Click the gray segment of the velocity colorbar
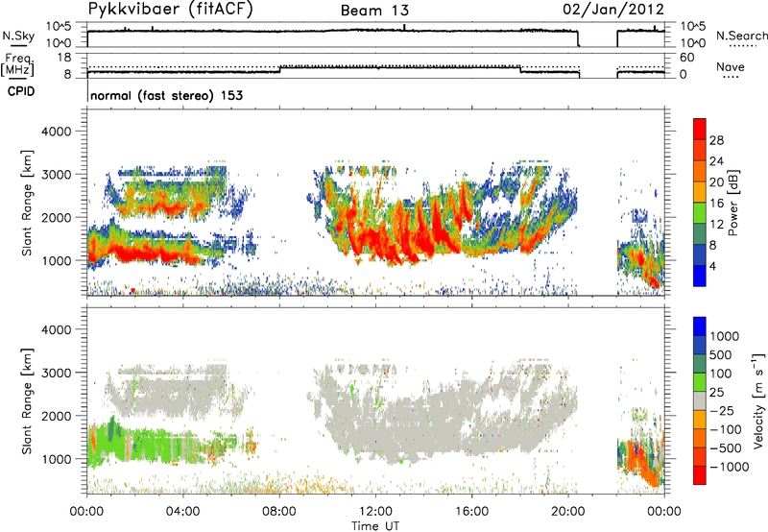 coord(700,401)
